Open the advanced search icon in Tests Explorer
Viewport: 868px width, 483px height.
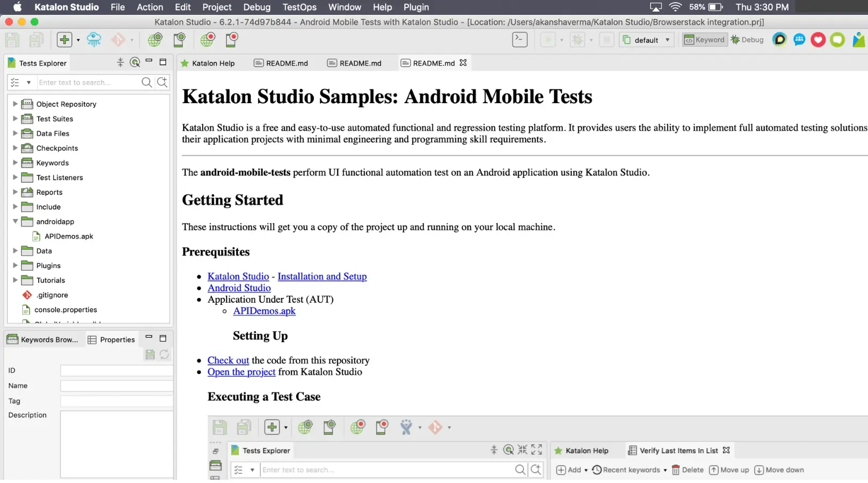click(162, 82)
